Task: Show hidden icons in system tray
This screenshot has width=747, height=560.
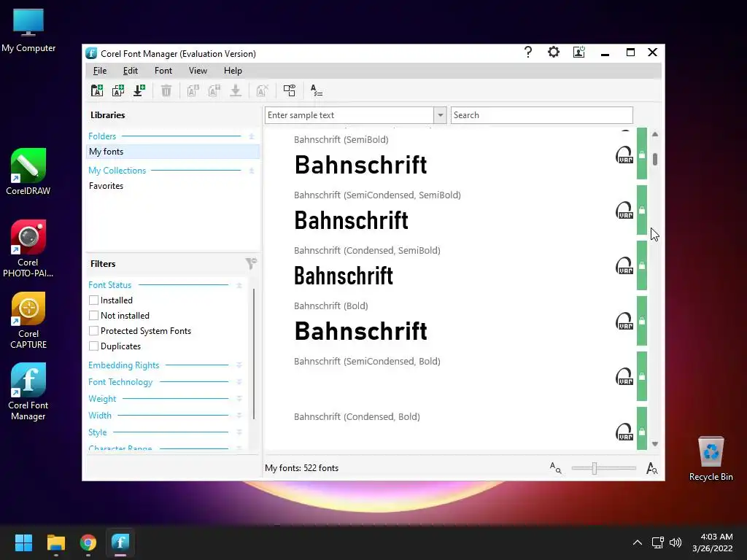Action: (637, 542)
